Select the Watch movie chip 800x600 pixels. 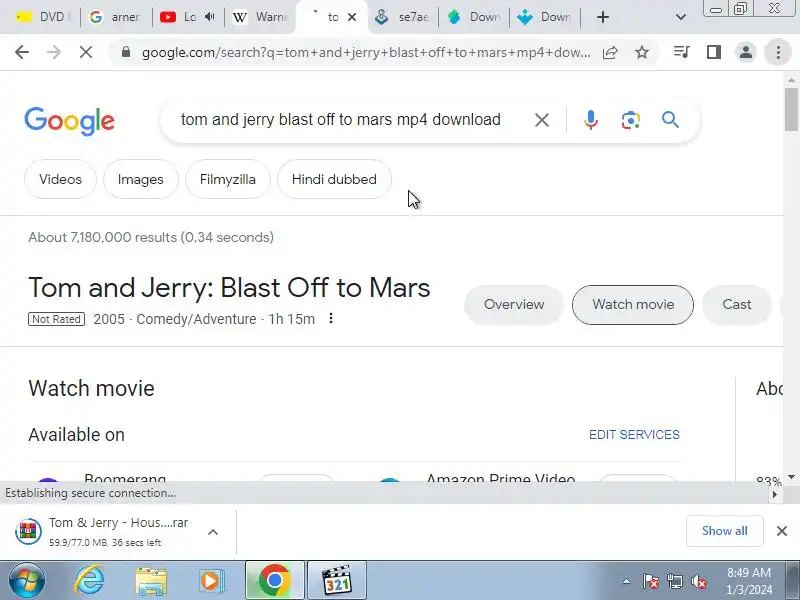click(x=633, y=305)
